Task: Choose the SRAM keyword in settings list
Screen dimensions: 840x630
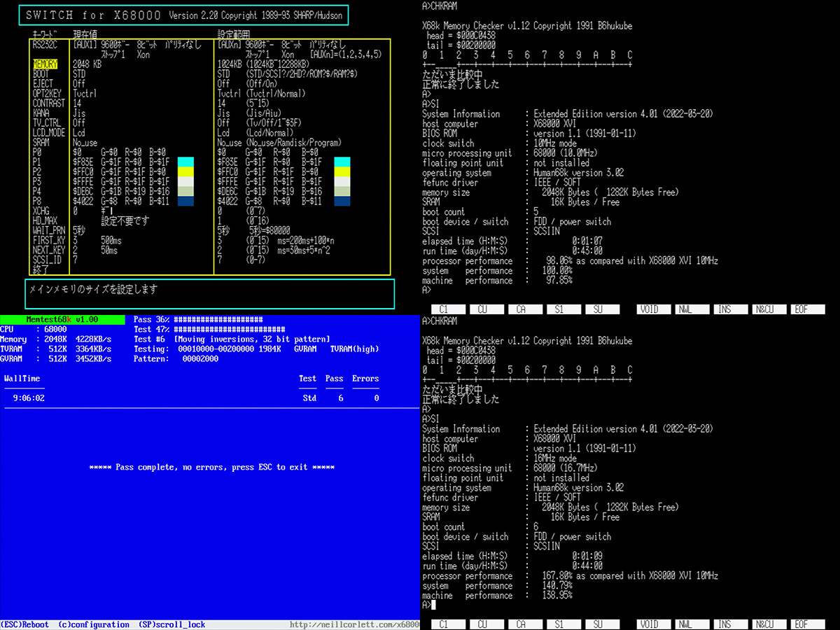Action: point(41,142)
